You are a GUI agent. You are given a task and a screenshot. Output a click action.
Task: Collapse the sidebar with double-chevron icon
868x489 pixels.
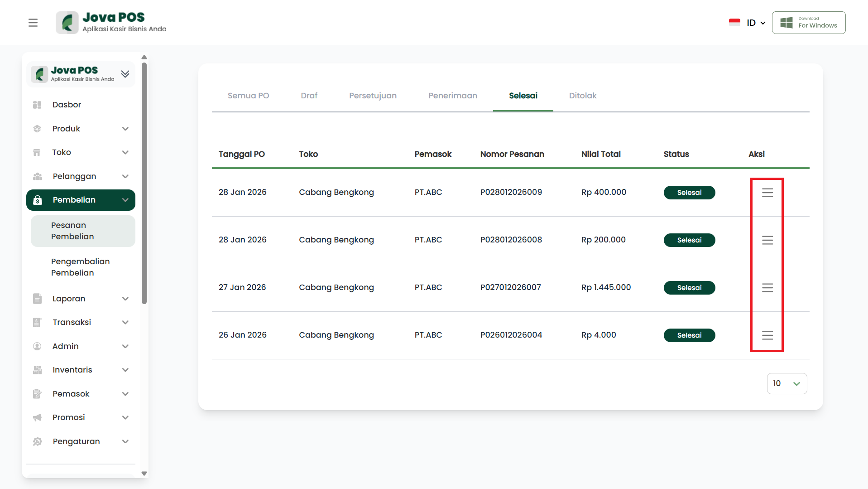[125, 74]
